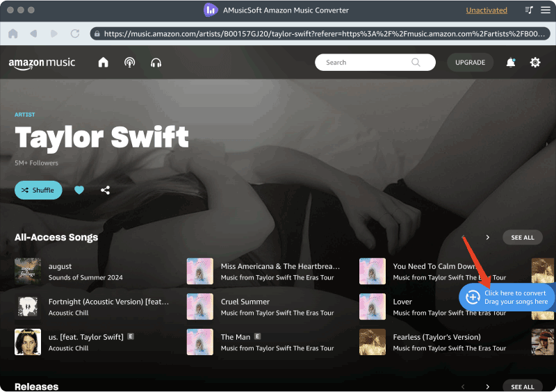Open the converter home page
This screenshot has width=556, height=392.
pyautogui.click(x=13, y=33)
